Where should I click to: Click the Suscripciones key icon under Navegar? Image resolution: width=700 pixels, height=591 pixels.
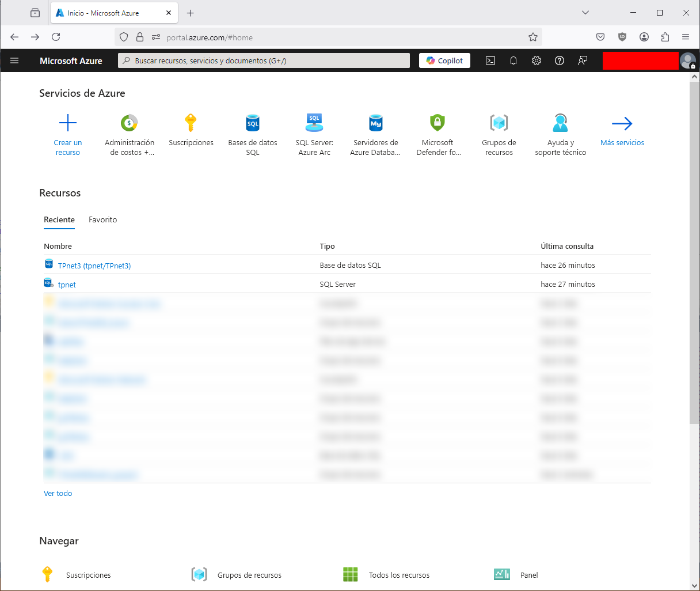tap(47, 574)
